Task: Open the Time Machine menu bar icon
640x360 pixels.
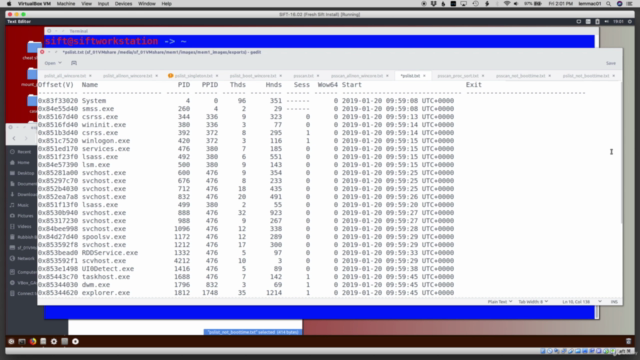Action: [476, 4]
